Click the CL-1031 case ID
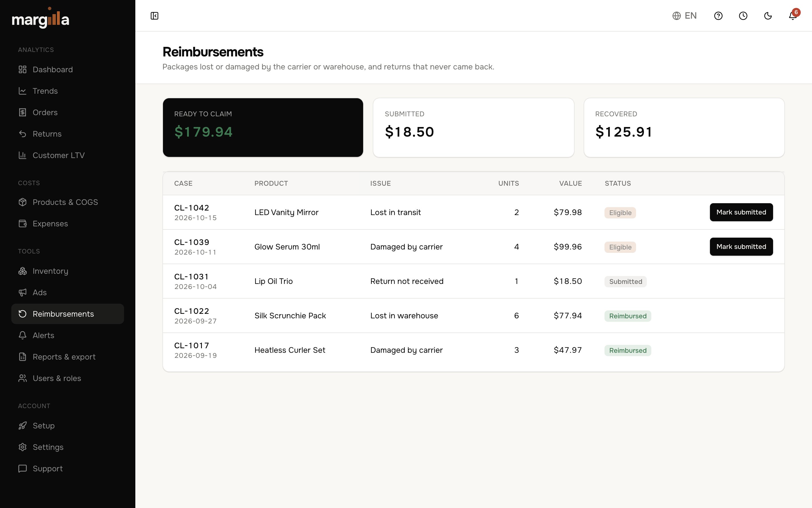The image size is (812, 508). tap(191, 277)
